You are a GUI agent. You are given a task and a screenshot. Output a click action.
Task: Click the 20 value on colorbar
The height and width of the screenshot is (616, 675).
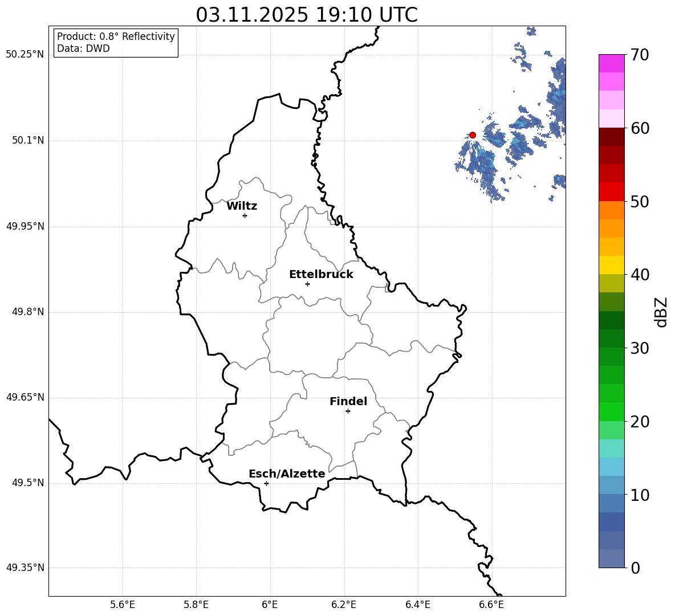pyautogui.click(x=639, y=422)
